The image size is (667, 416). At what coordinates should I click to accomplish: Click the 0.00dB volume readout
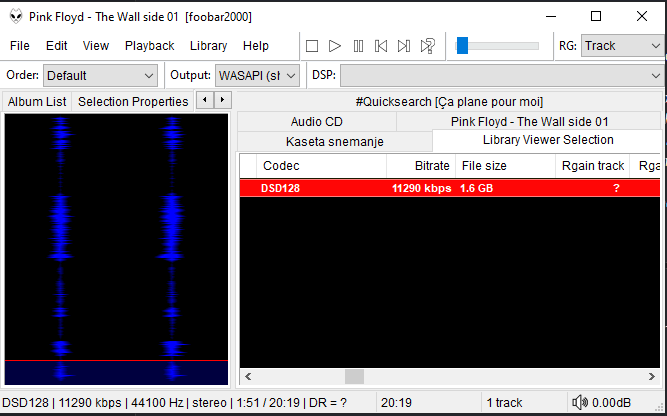[x=611, y=402]
